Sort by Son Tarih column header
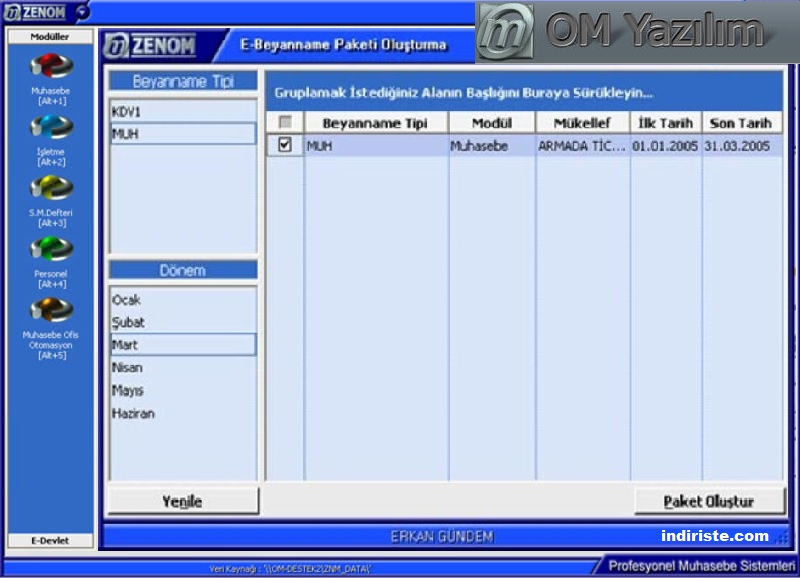This screenshot has width=800, height=578. click(x=741, y=123)
